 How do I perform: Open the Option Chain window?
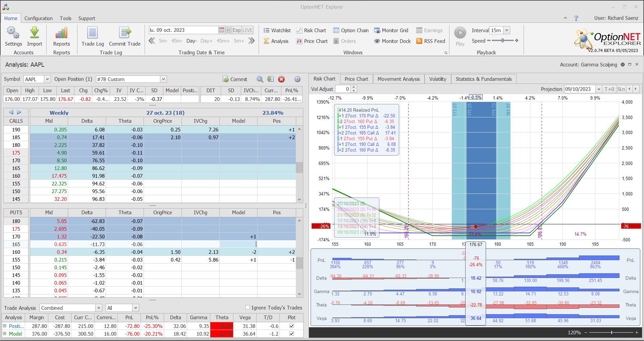tap(351, 31)
